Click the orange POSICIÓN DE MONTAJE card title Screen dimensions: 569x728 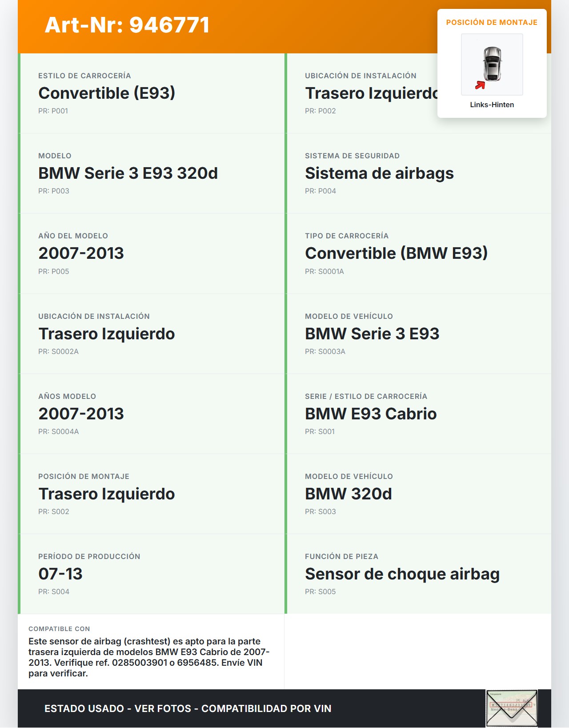coord(492,22)
